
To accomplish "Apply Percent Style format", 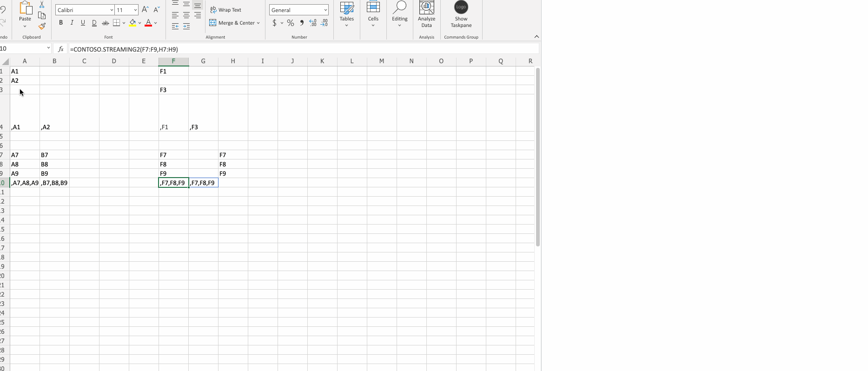I will click(x=291, y=23).
